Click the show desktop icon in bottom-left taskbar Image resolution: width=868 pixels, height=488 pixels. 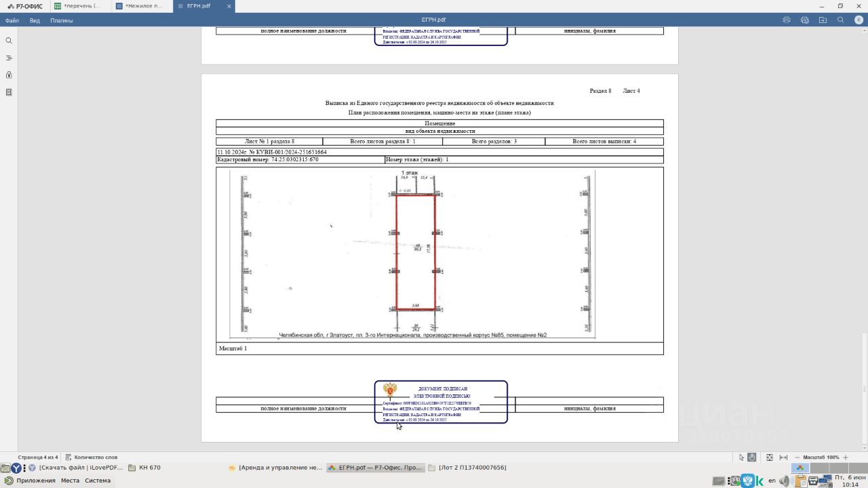coord(5,468)
